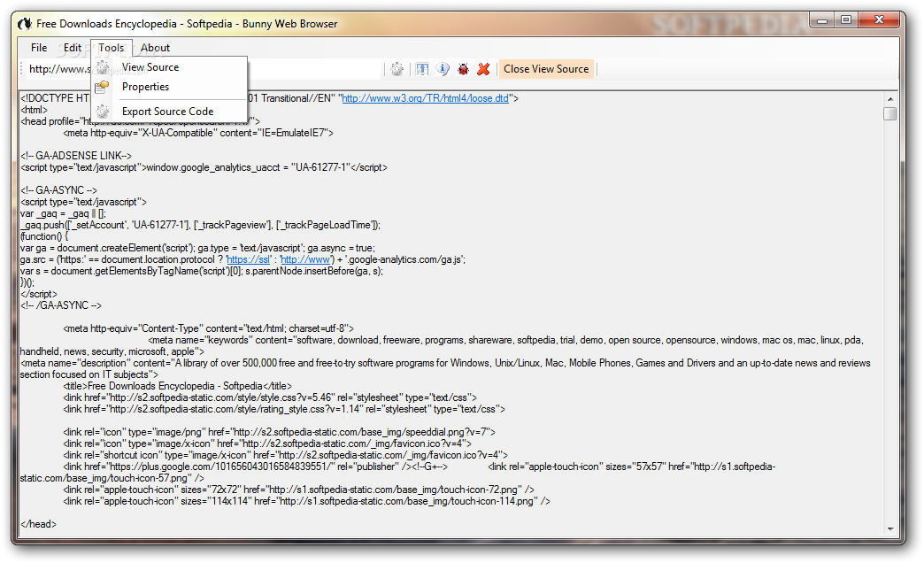Image resolution: width=924 pixels, height=563 pixels.
Task: Click the scrollbar down arrow
Action: coord(889,528)
